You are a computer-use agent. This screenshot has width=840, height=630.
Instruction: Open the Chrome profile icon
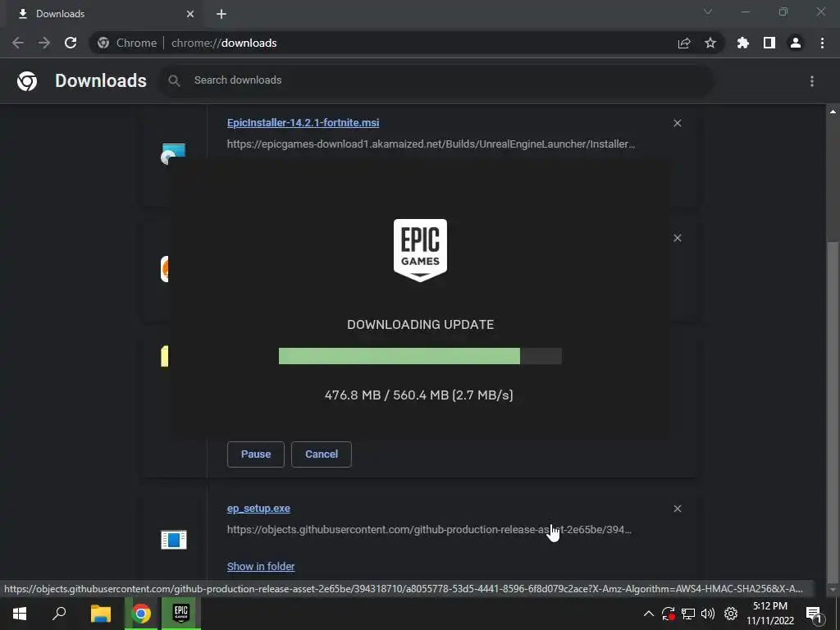796,43
